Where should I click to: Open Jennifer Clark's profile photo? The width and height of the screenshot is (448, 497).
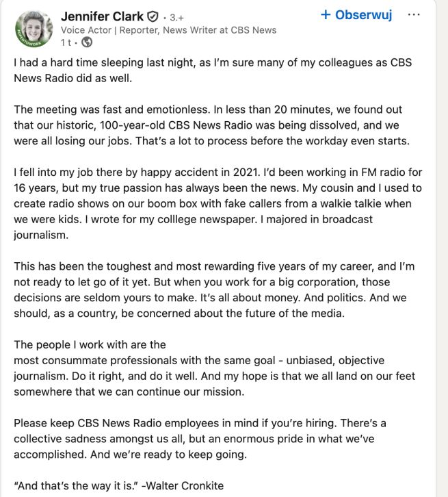coord(34,29)
